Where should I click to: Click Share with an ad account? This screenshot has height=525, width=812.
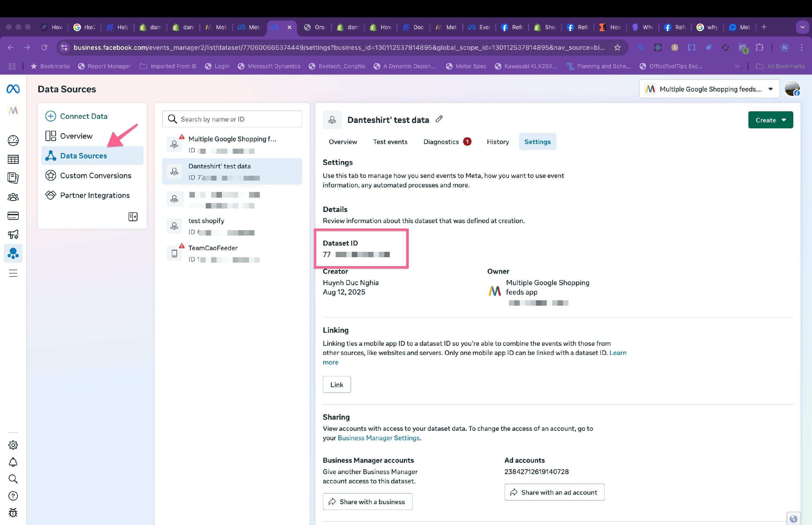click(554, 492)
